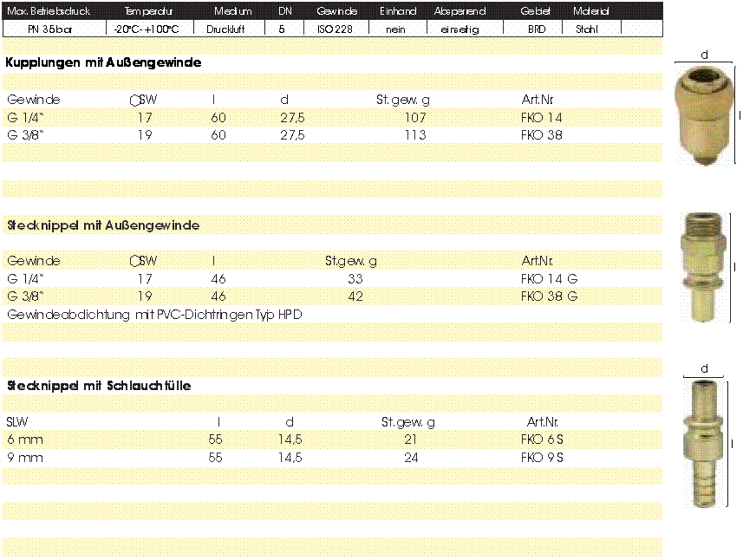Click the hose barb plug nipple image
Image resolution: width=743 pixels, height=560 pixels.
(x=704, y=444)
